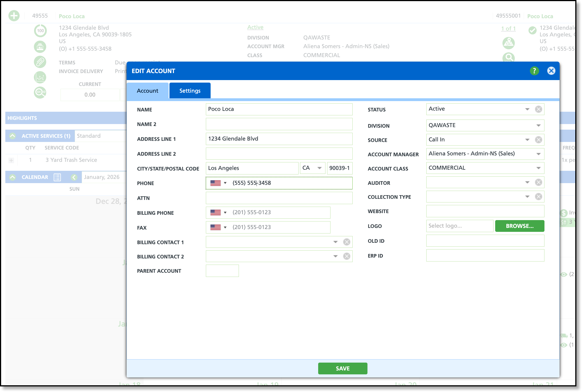This screenshot has height=392, width=582.
Task: Clear the Status field value
Action: [x=538, y=109]
